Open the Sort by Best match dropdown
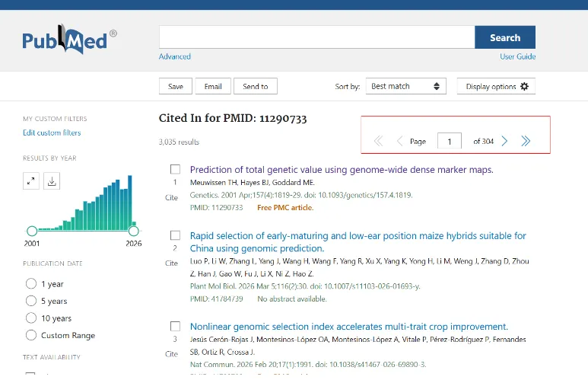Screen dimensions: 588x380 point(405,87)
